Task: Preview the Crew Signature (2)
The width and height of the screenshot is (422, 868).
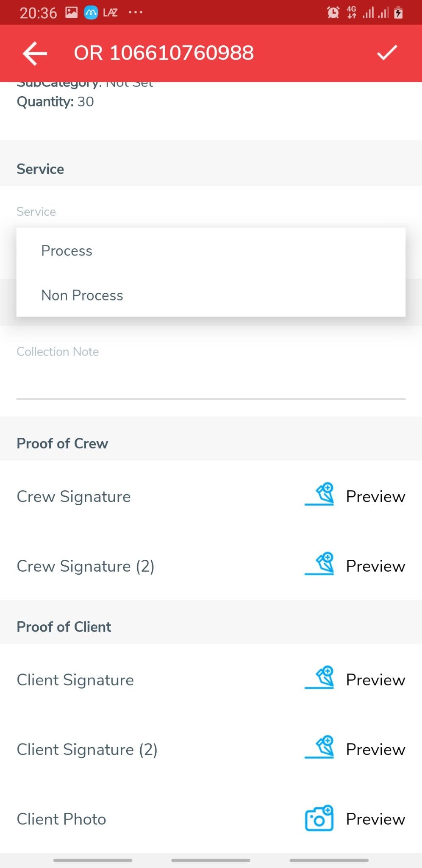Action: pos(375,566)
